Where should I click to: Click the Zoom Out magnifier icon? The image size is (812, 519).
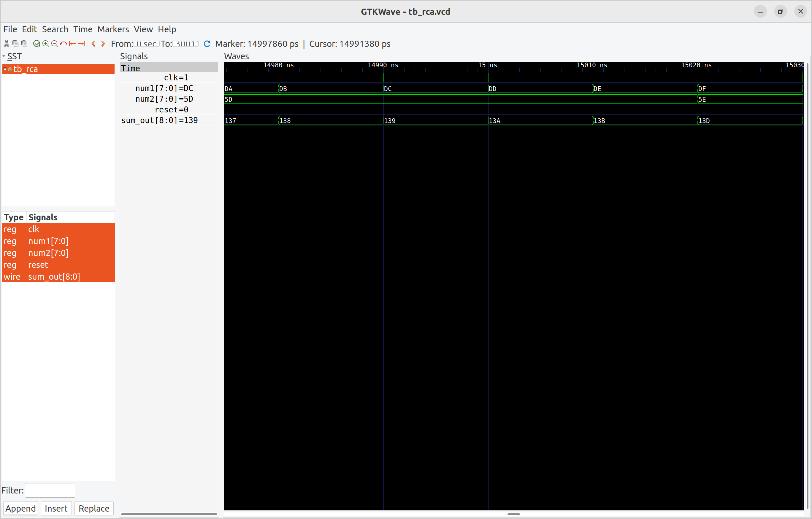pos(55,44)
